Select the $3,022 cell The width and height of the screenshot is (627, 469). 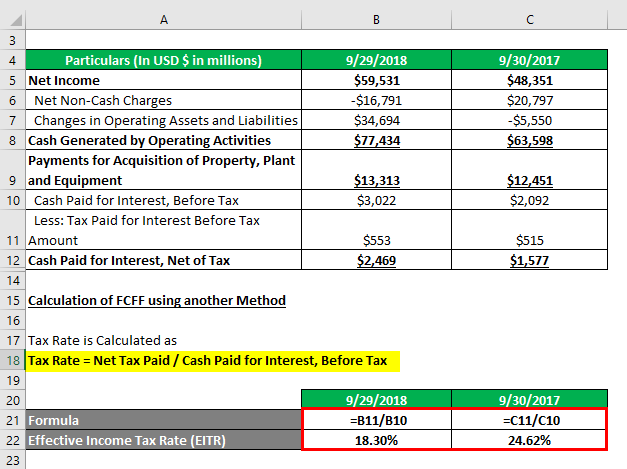[x=376, y=200]
